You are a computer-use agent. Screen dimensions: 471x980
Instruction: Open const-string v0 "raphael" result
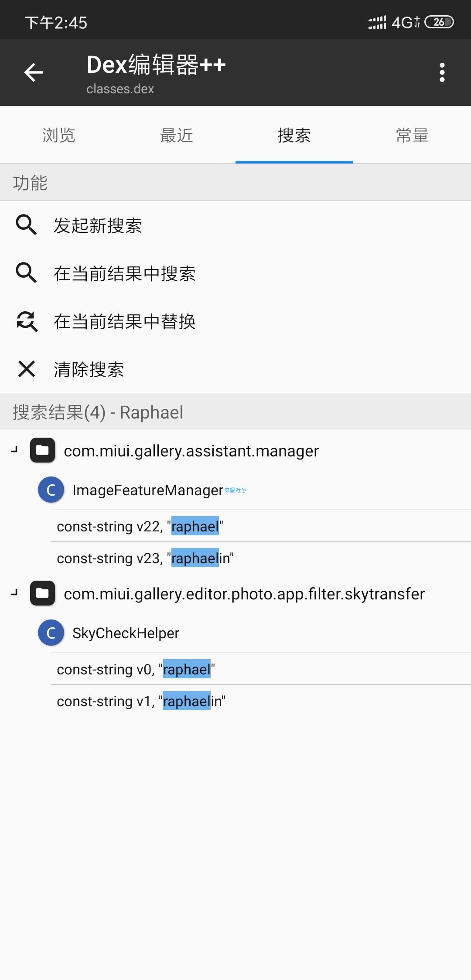coord(261,669)
